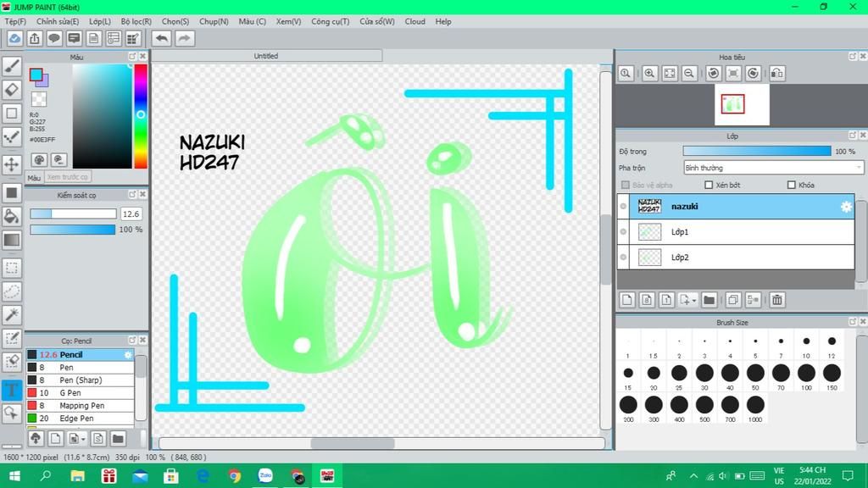Viewport: 868px width, 488px height.
Task: Open the Bộ lọc(R) menu
Action: tap(136, 21)
